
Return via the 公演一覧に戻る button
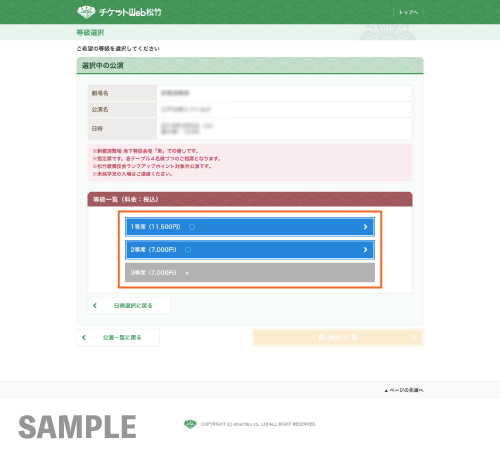[x=118, y=338]
